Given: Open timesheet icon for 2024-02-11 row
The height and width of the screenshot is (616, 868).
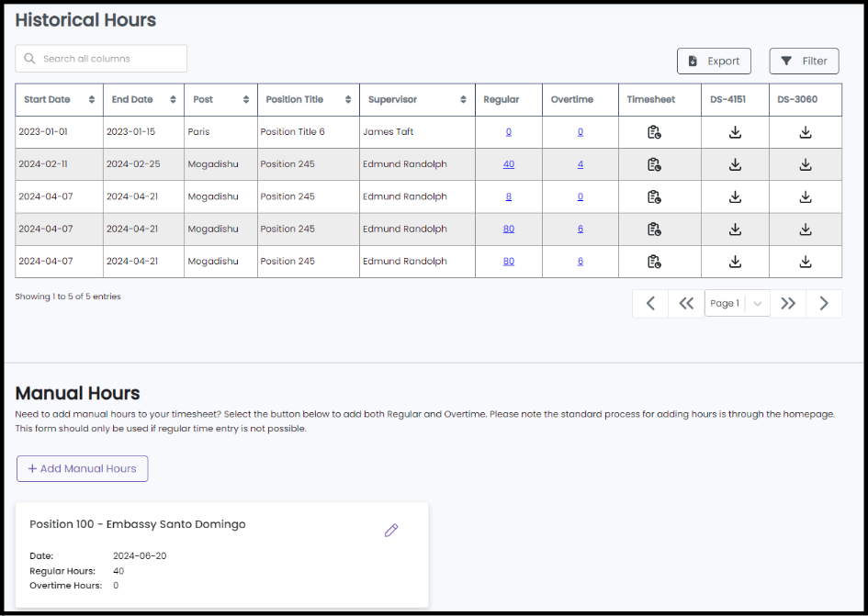Looking at the screenshot, I should pyautogui.click(x=654, y=164).
